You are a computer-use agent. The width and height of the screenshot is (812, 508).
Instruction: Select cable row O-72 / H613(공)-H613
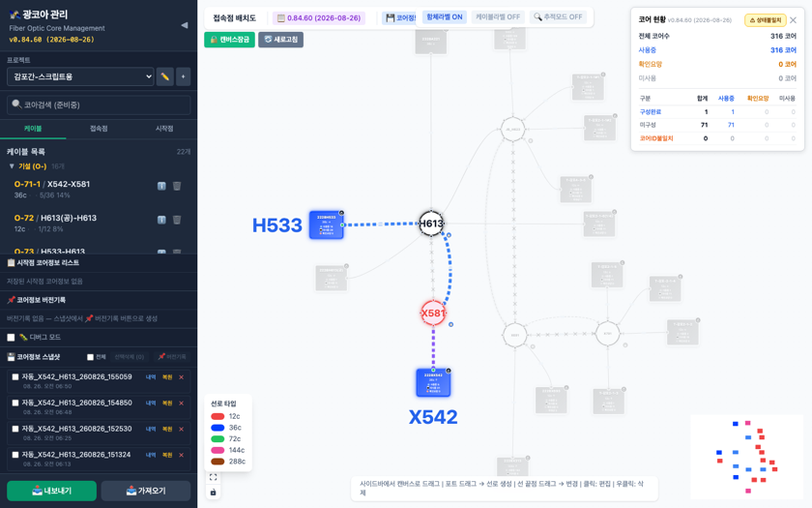click(x=99, y=223)
